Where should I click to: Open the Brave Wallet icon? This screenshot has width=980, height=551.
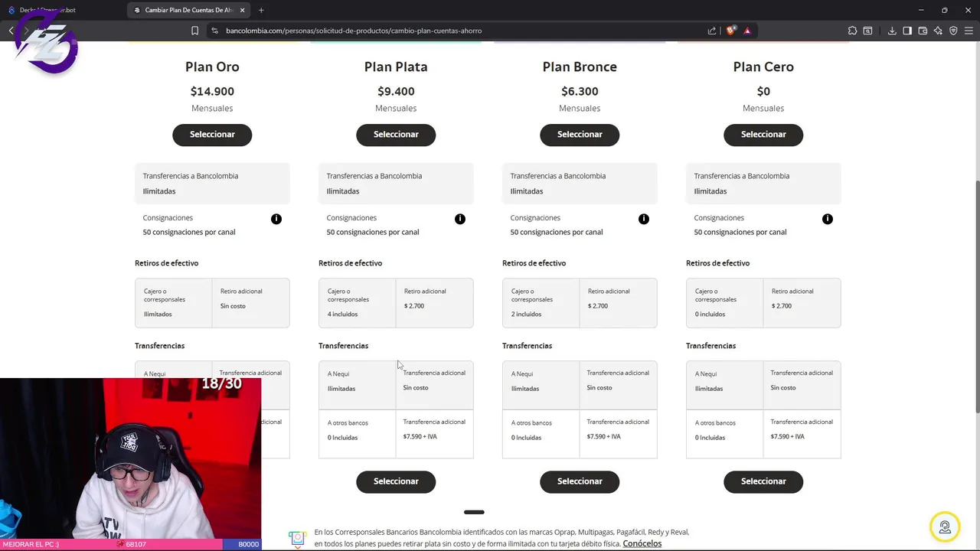click(923, 31)
